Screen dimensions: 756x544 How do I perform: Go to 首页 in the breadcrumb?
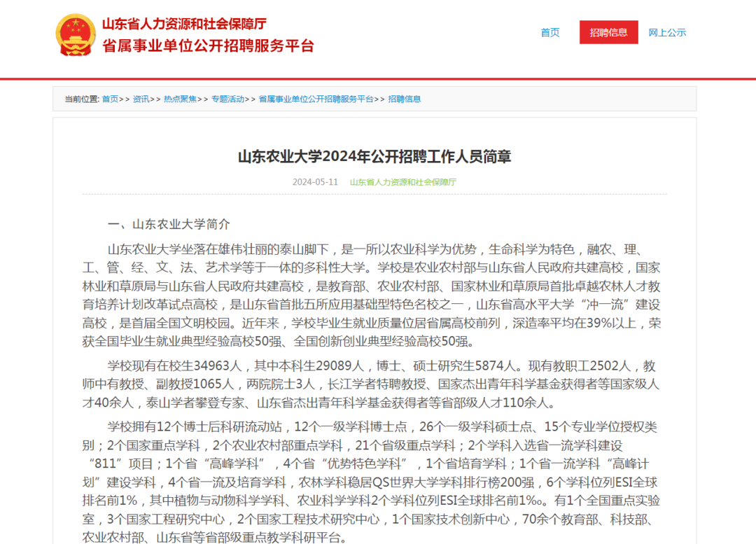(x=110, y=99)
